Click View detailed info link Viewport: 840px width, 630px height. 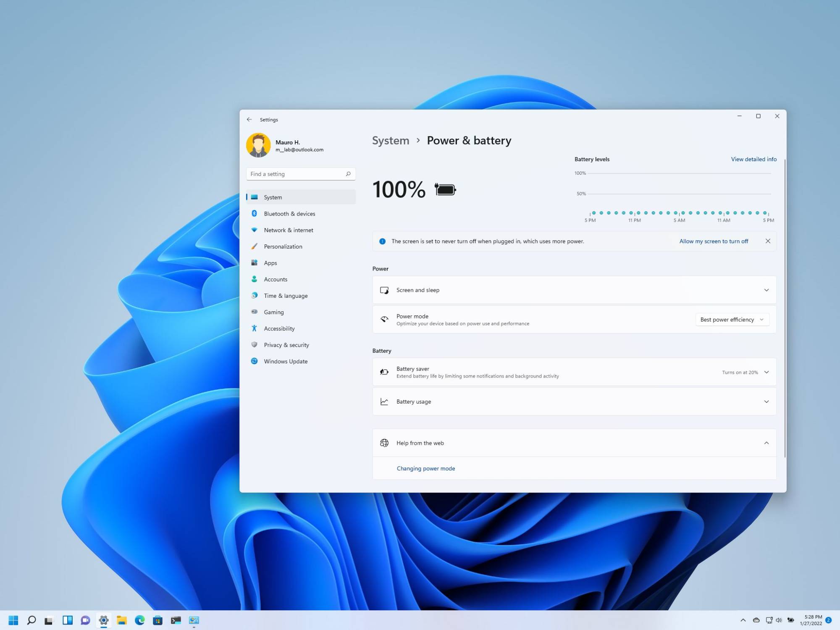point(753,159)
